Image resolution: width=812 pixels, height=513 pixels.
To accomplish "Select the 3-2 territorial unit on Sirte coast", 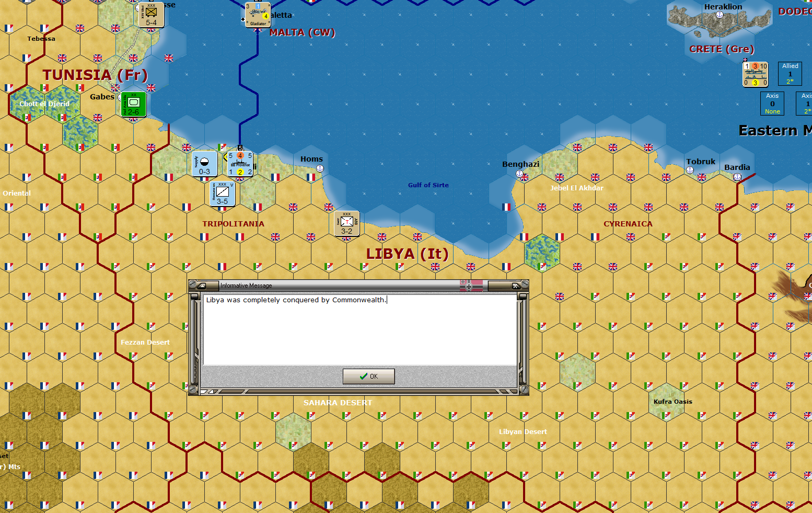I will coord(346,223).
